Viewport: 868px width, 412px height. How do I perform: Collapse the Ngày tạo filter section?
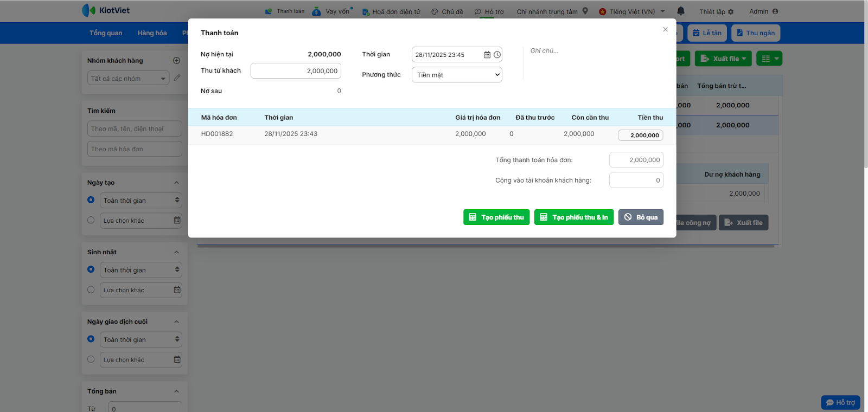point(177,183)
